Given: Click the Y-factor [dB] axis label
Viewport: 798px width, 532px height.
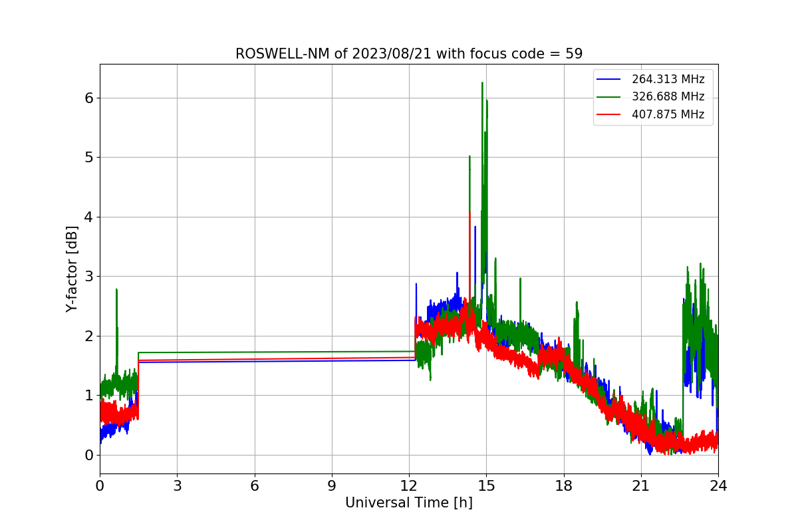Looking at the screenshot, I should (x=72, y=269).
